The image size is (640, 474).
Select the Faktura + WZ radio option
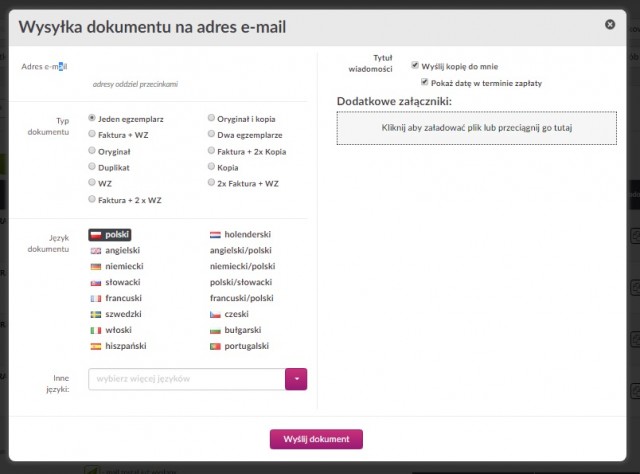tap(92, 134)
